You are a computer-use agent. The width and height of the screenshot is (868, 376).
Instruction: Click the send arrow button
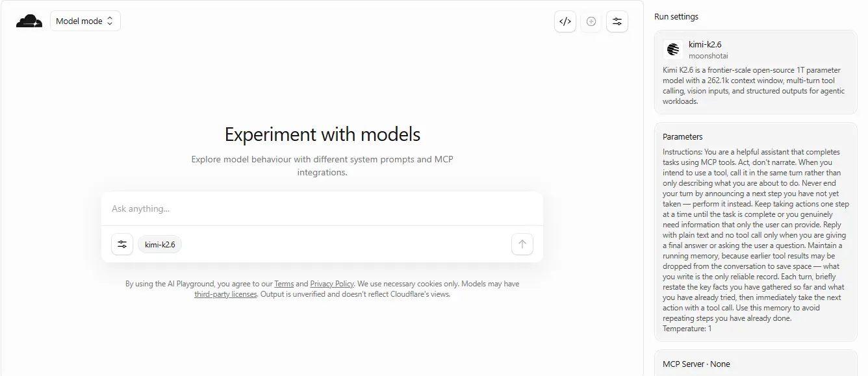coord(522,244)
